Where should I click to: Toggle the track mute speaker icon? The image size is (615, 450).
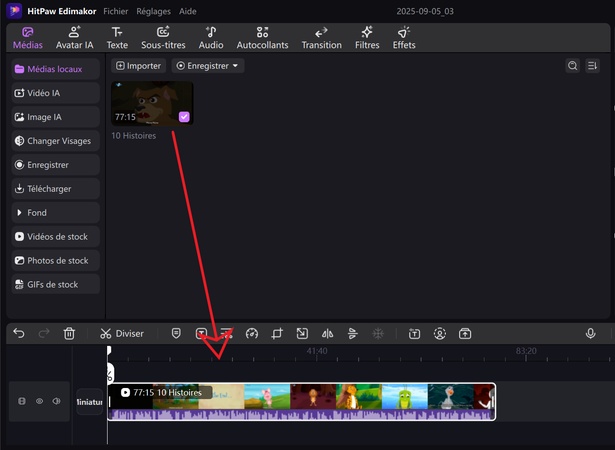(56, 401)
